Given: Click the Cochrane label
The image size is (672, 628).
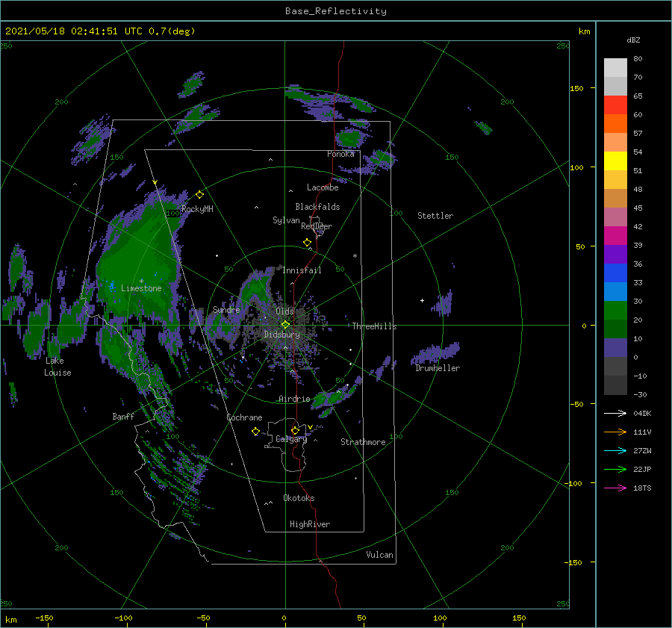Looking at the screenshot, I should 244,417.
